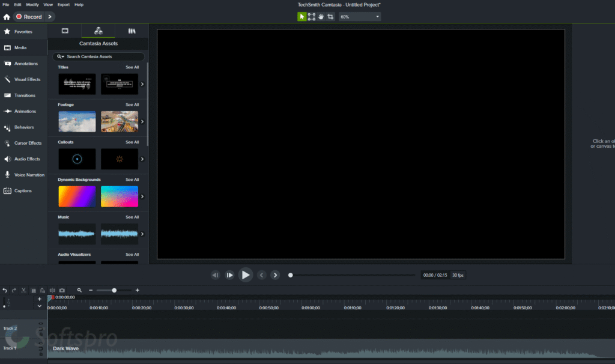Open the Edit menu
The image size is (615, 364).
pyautogui.click(x=17, y=5)
